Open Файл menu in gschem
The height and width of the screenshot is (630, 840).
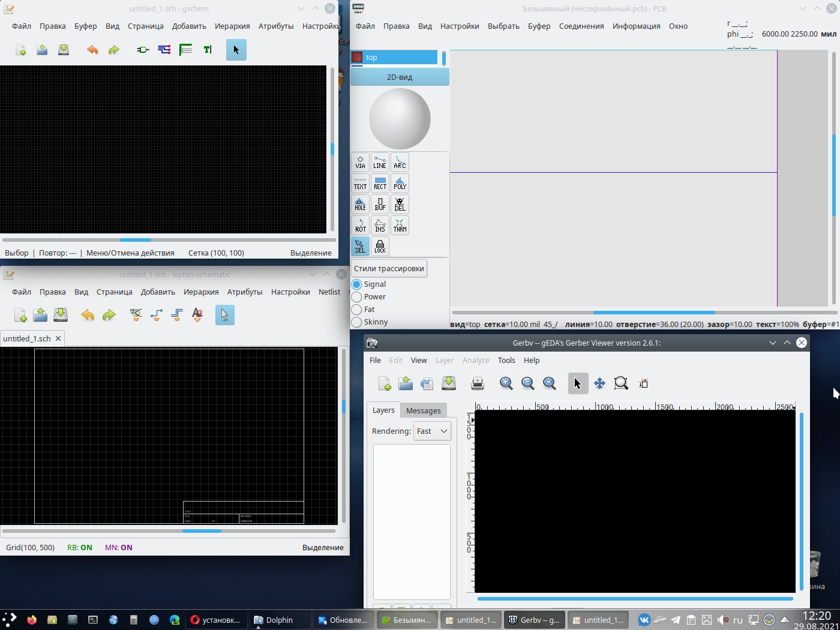(x=22, y=26)
